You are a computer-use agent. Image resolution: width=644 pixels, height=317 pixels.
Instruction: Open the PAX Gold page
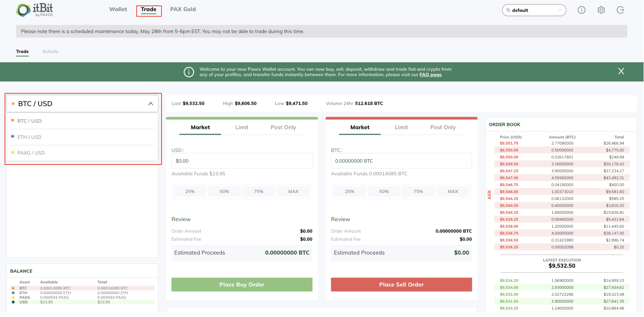pos(183,9)
